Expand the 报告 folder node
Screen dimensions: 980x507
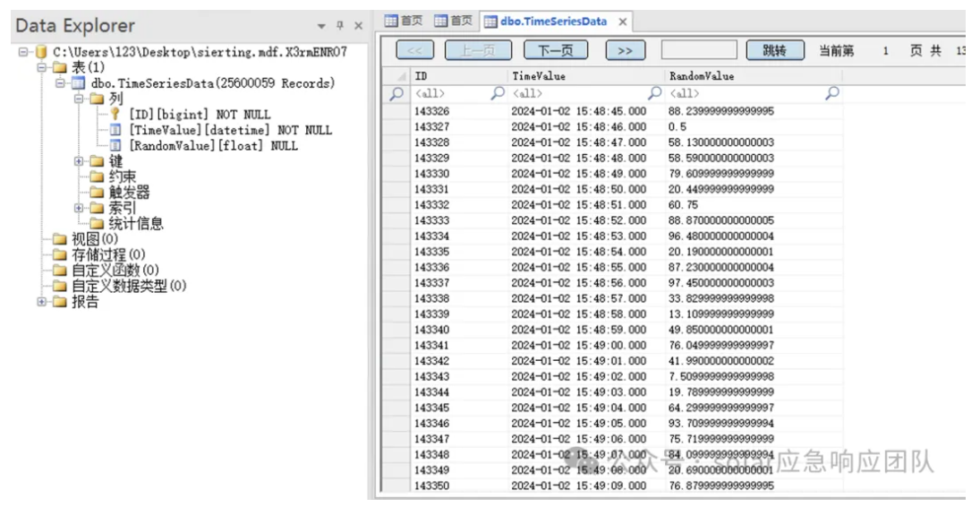tap(41, 302)
